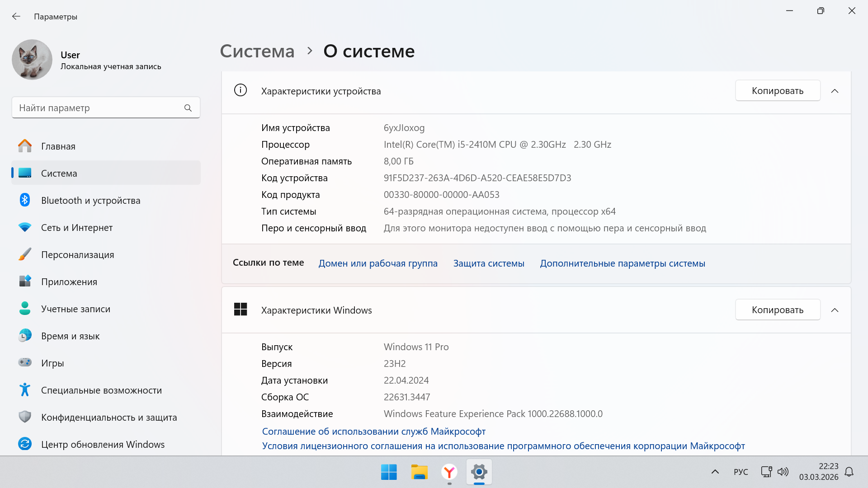Select device name value '6yxJloxog'
This screenshot has height=488, width=868.
pos(404,128)
